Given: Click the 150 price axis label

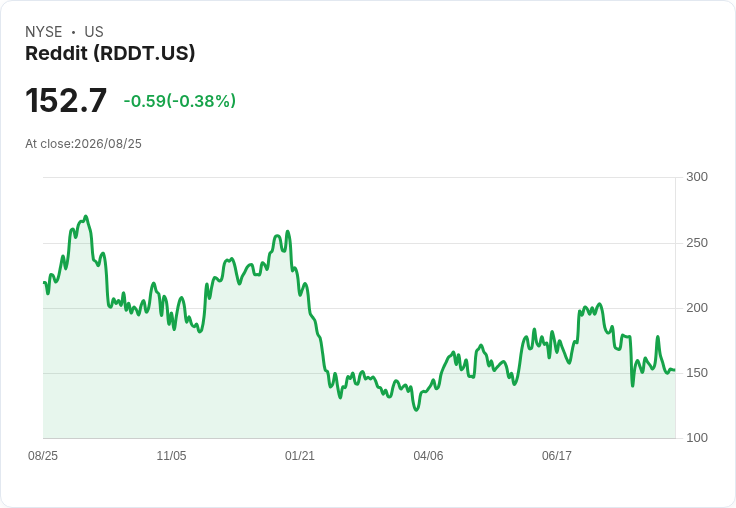Looking at the screenshot, I should pyautogui.click(x=697, y=373).
